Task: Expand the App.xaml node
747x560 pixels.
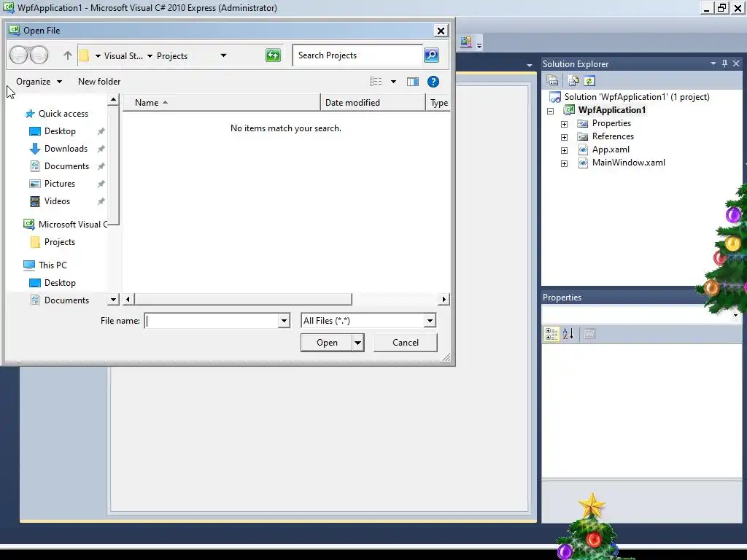Action: coord(564,150)
